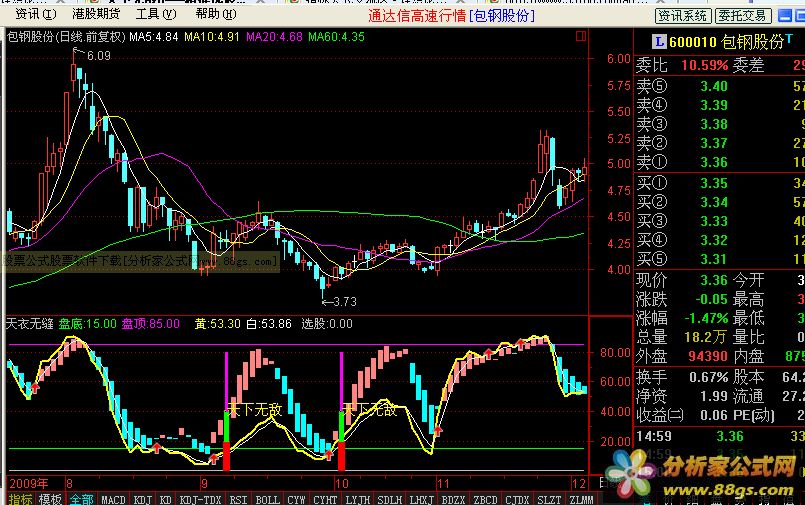Click the 买② price 3.34
The height and width of the screenshot is (505, 805).
coord(714,202)
